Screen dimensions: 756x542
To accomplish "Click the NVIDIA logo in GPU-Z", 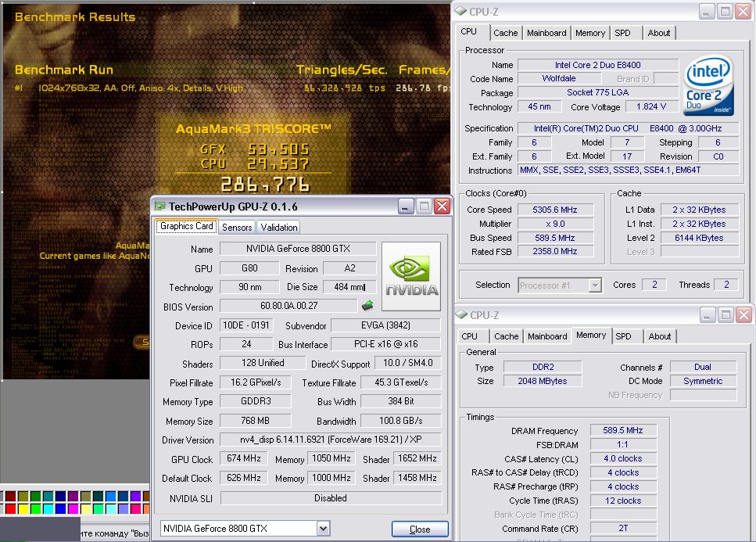I will [411, 276].
